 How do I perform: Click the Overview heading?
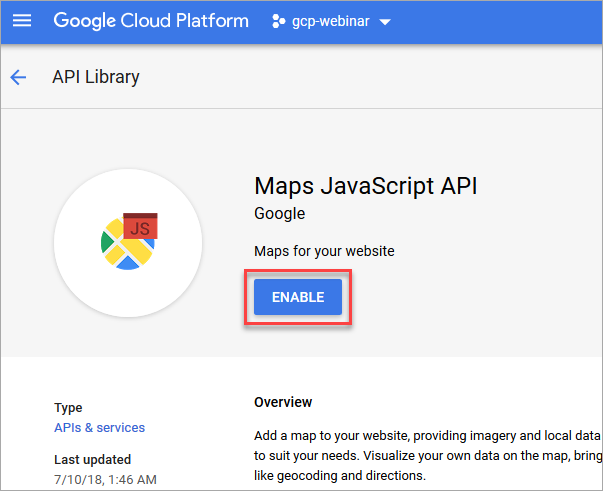[x=283, y=402]
